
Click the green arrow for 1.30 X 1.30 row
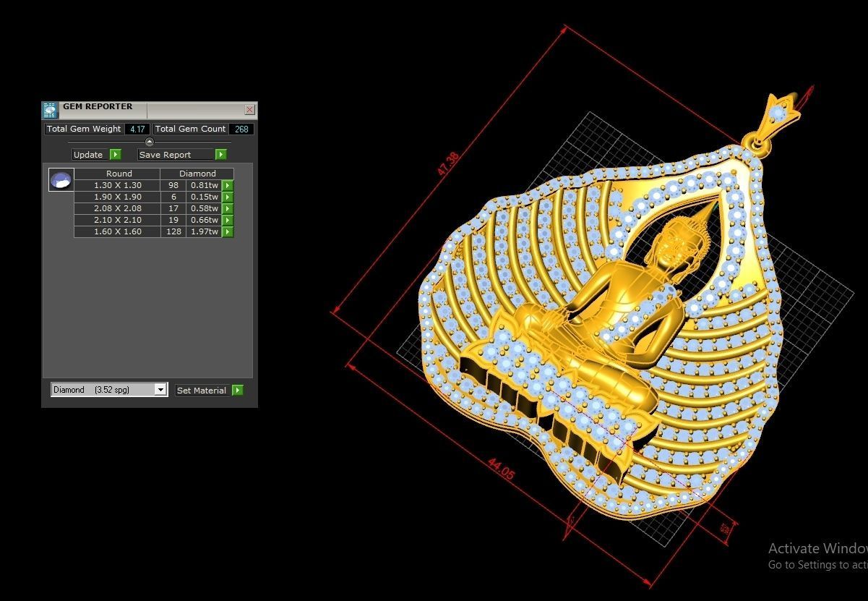click(x=228, y=185)
